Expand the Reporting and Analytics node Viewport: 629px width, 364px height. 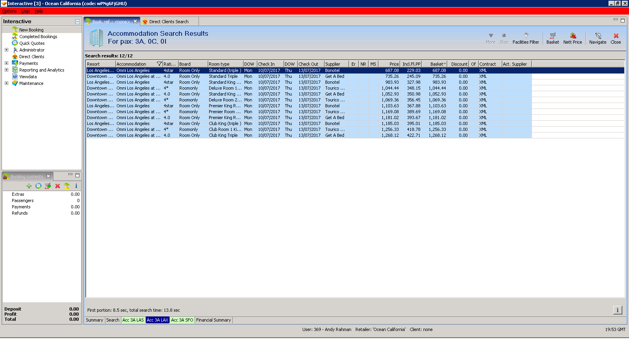6,70
